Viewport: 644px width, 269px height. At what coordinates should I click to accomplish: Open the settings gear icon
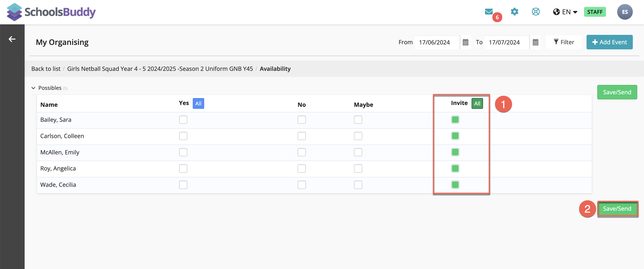pos(515,12)
